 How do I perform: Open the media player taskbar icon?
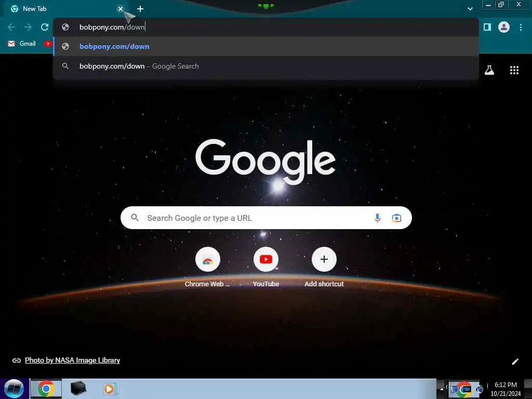tap(109, 389)
